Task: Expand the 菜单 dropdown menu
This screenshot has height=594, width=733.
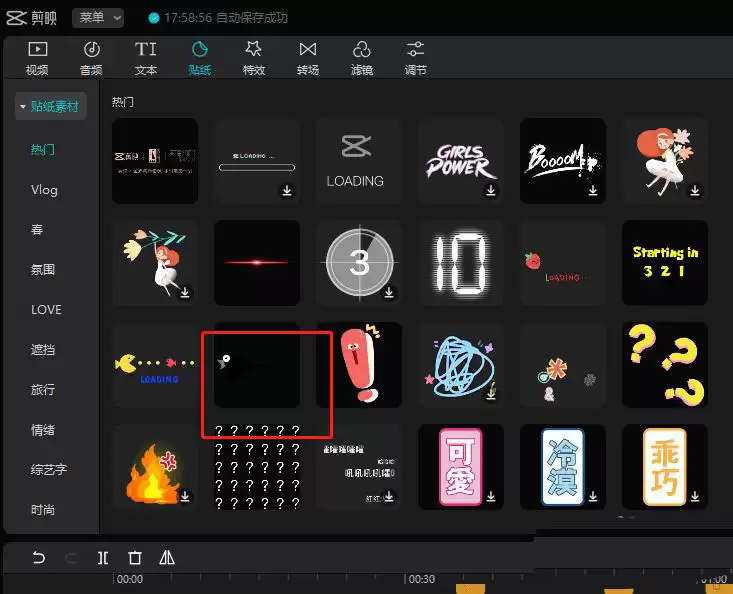Action: (x=100, y=18)
